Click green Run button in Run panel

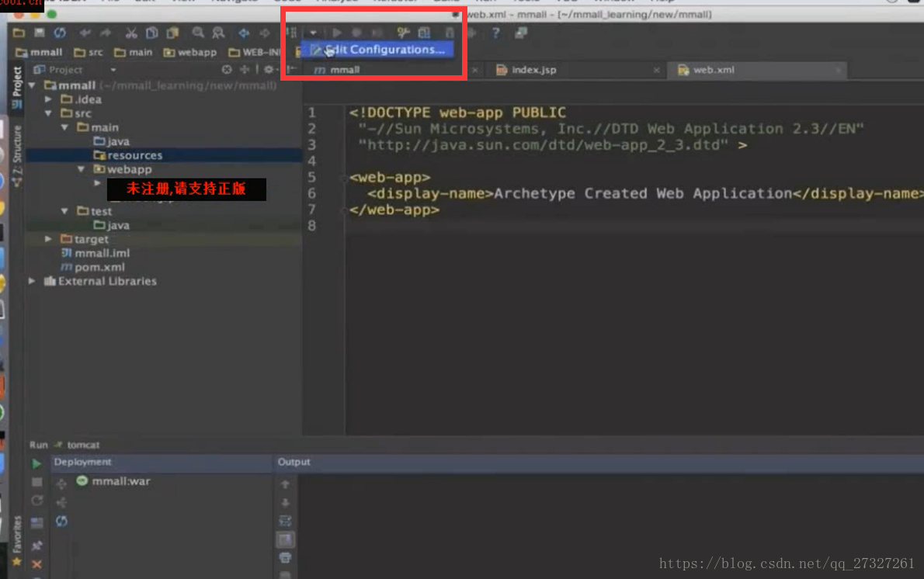[36, 463]
